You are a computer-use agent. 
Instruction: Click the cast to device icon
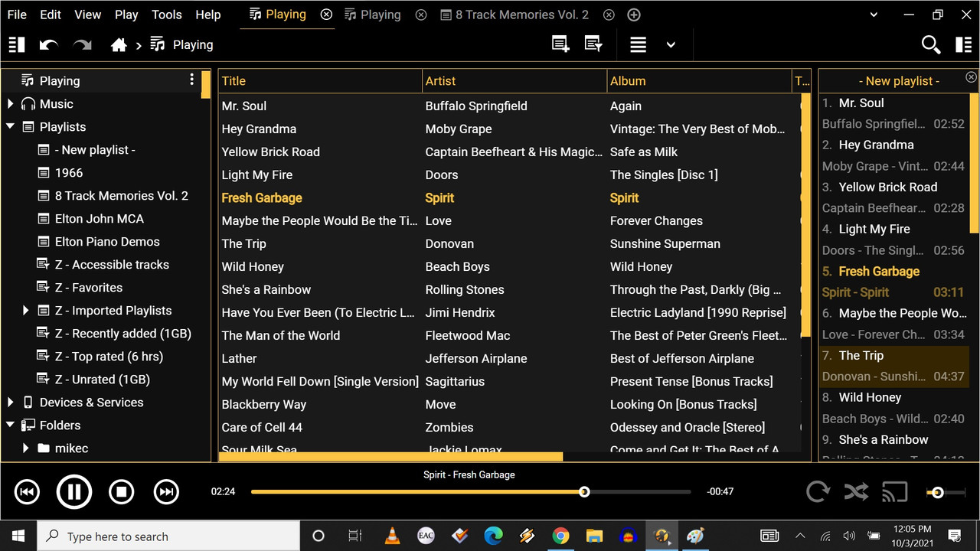tap(894, 492)
